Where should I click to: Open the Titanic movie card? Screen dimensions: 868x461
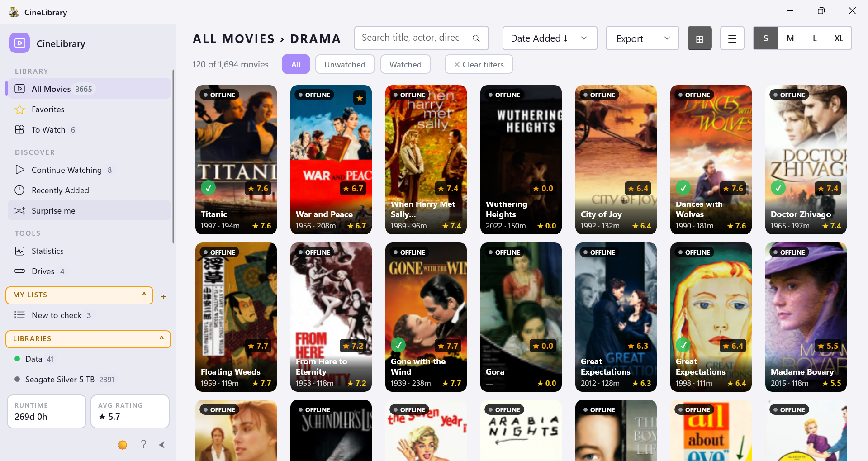tap(236, 160)
